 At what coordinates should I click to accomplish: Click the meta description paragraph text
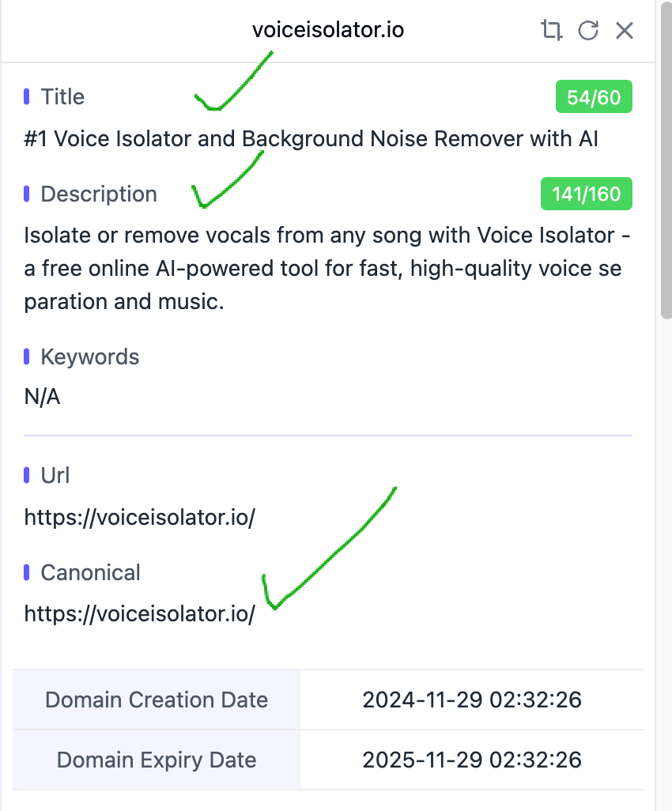[x=327, y=269]
